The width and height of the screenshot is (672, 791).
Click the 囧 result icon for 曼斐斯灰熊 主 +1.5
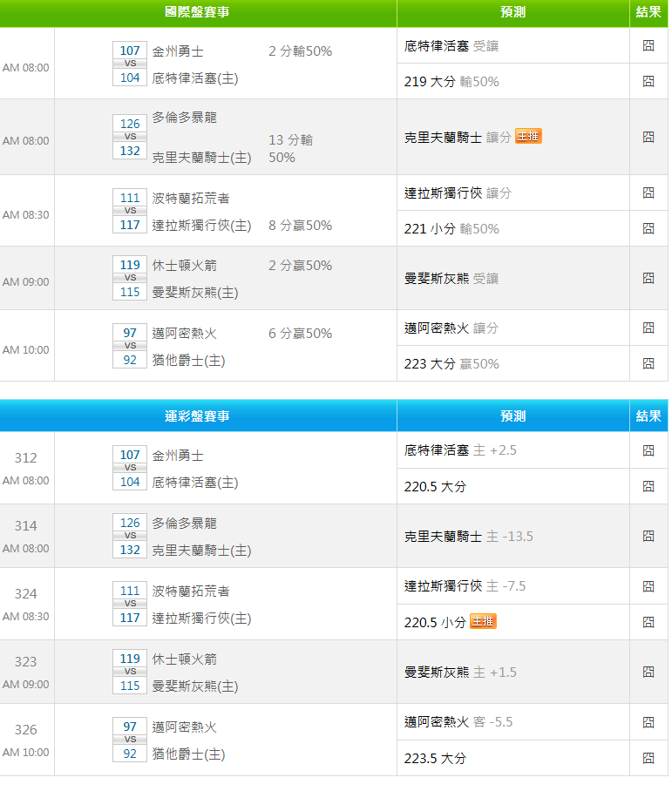[648, 672]
